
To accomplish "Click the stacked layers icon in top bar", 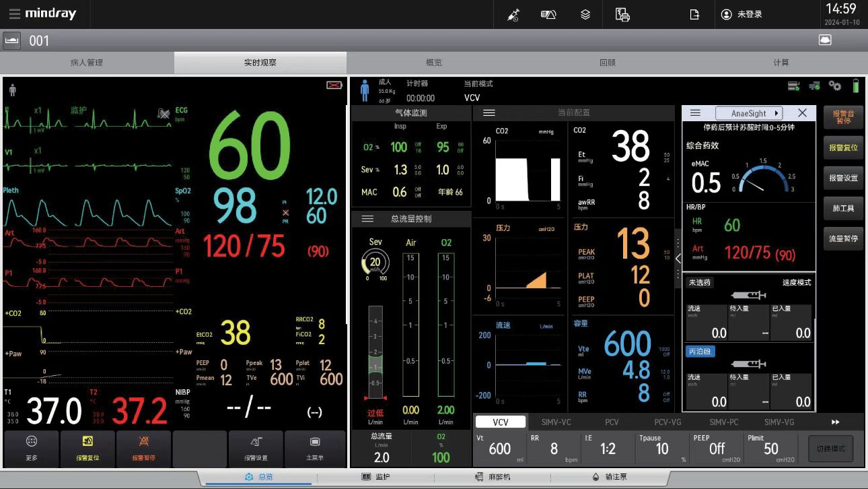I will pos(585,14).
